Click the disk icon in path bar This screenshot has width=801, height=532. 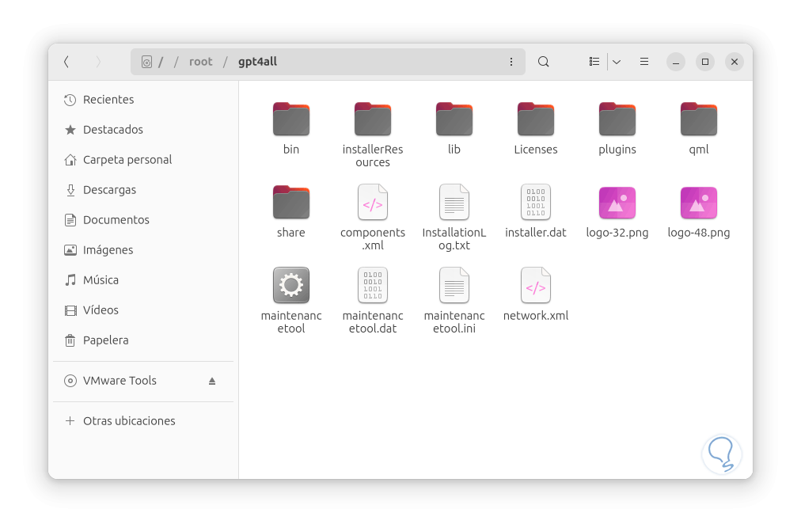click(x=146, y=62)
